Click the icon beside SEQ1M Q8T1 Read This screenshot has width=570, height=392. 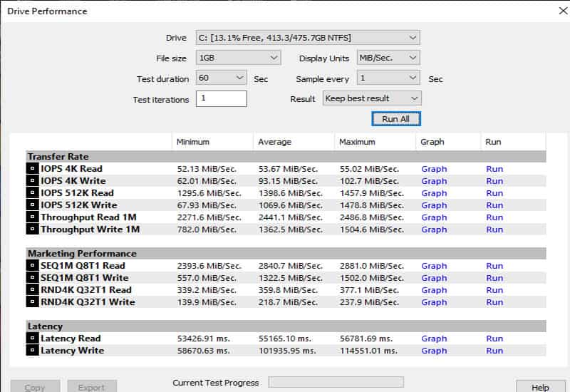click(x=32, y=265)
